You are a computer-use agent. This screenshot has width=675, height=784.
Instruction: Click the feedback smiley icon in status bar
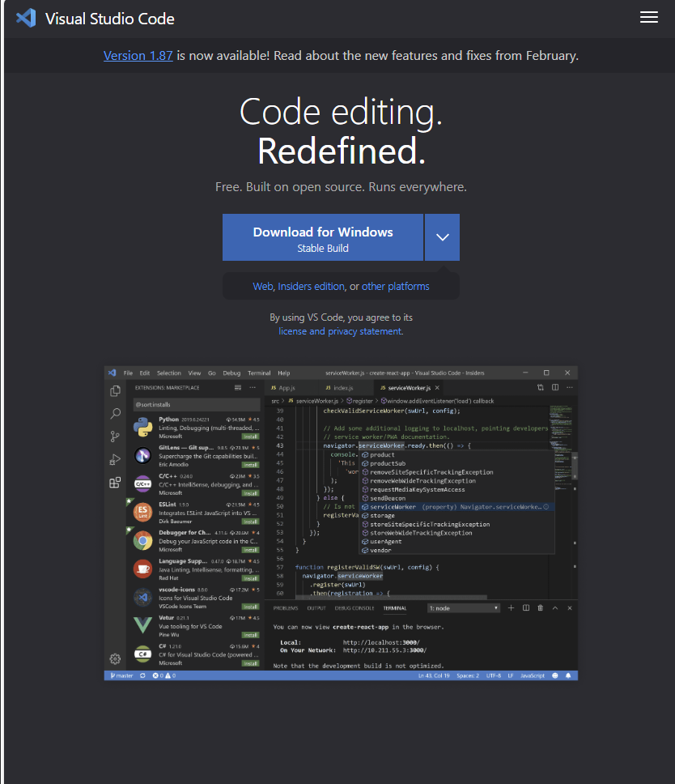[554, 676]
